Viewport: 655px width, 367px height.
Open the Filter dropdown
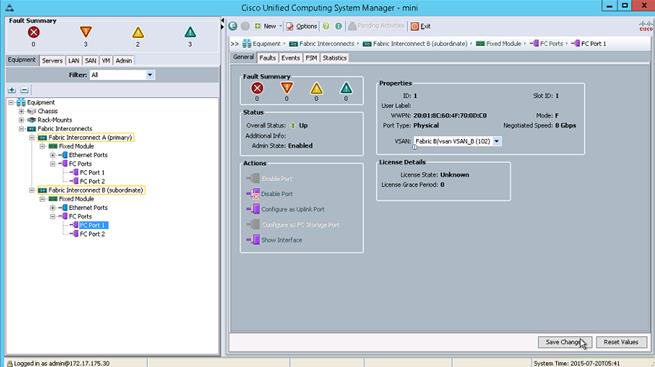150,75
